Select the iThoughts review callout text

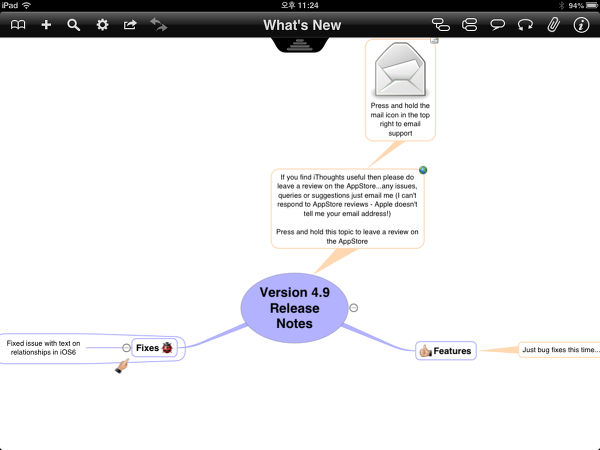click(347, 209)
